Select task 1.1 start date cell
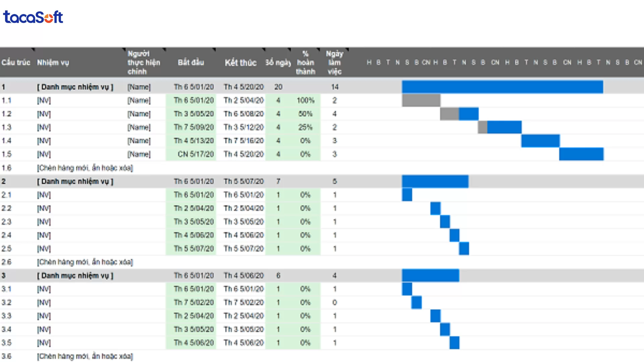The height and width of the screenshot is (362, 644). click(193, 100)
